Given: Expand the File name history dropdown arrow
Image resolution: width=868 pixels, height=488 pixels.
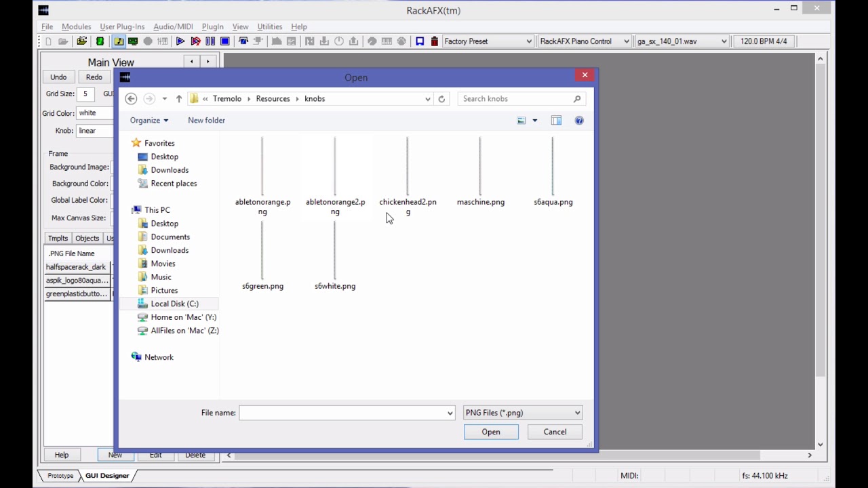Looking at the screenshot, I should point(450,413).
